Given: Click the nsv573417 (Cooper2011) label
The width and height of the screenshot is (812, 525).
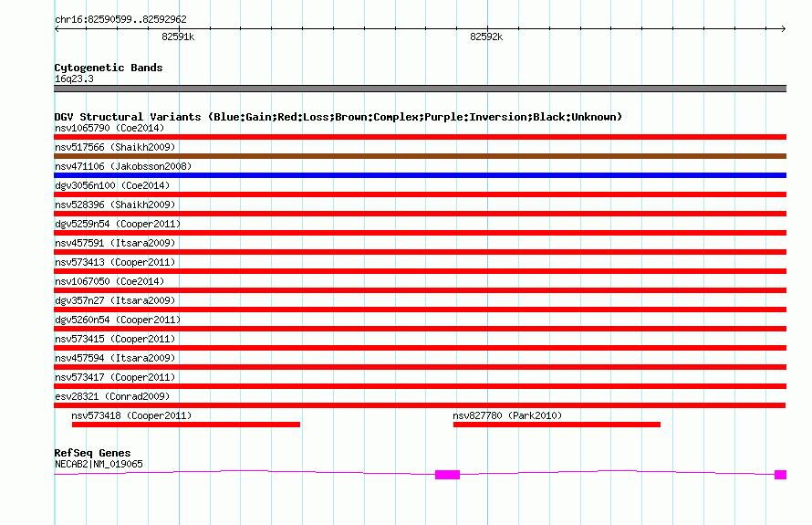Looking at the screenshot, I should click(115, 377).
